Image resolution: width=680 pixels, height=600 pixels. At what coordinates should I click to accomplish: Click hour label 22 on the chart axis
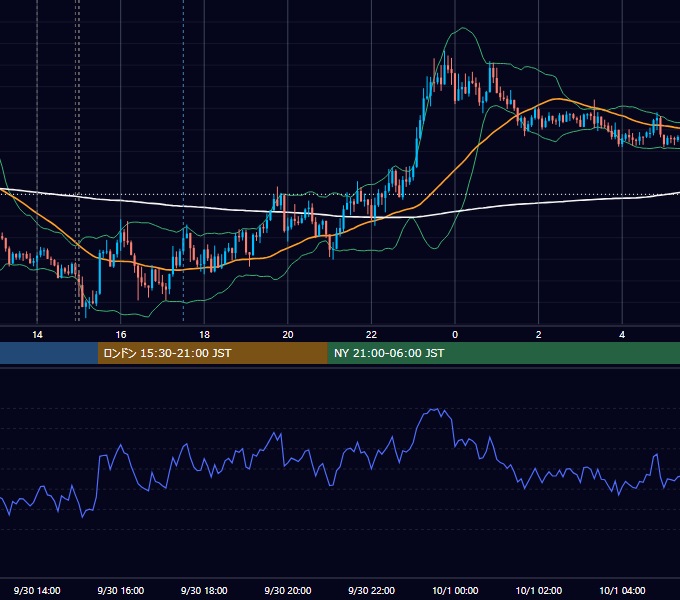pos(371,335)
